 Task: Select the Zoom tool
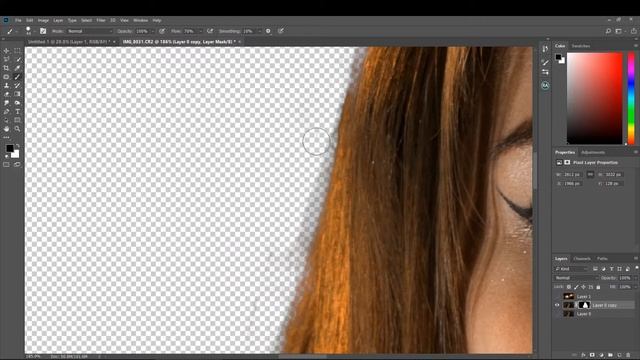click(17, 129)
